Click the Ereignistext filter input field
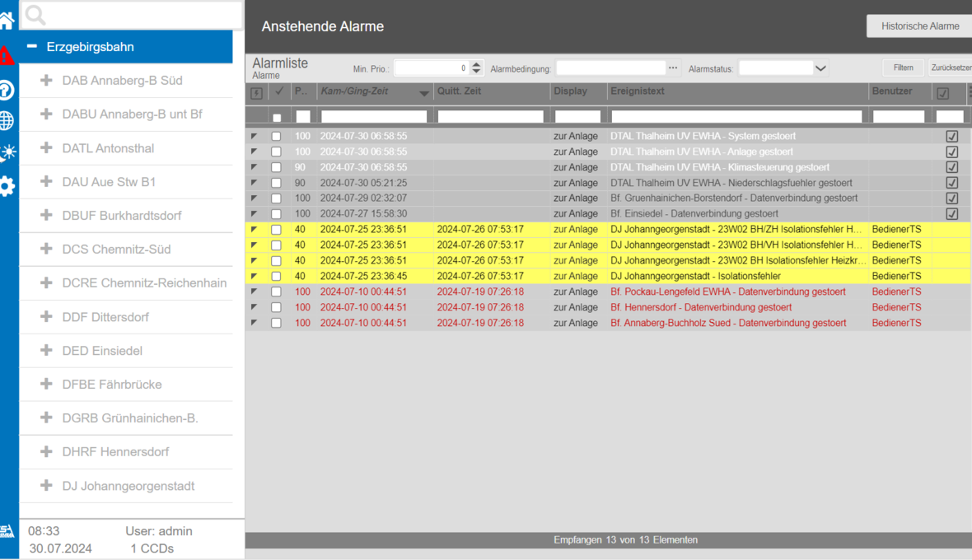 pos(736,117)
